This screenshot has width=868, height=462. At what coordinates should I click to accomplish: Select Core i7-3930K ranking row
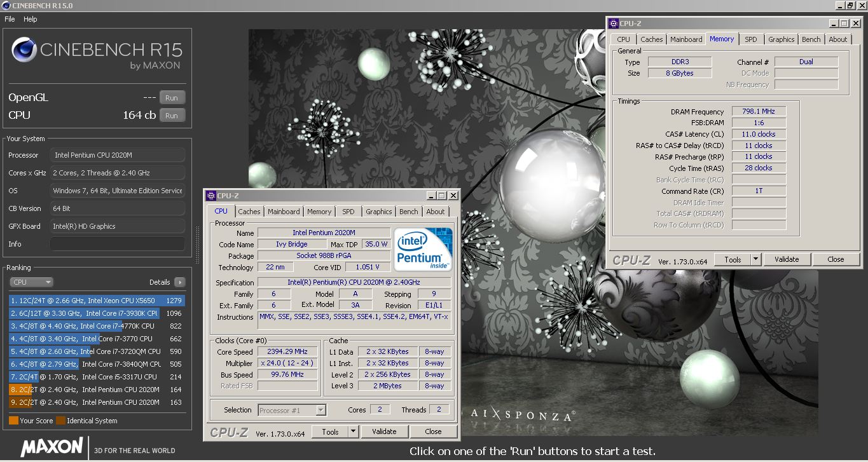click(x=97, y=313)
